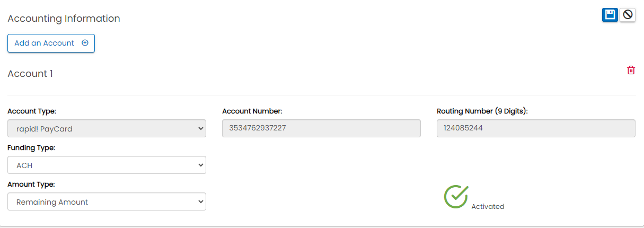The width and height of the screenshot is (644, 228).
Task: Click into the Account Number field
Action: pos(321,128)
